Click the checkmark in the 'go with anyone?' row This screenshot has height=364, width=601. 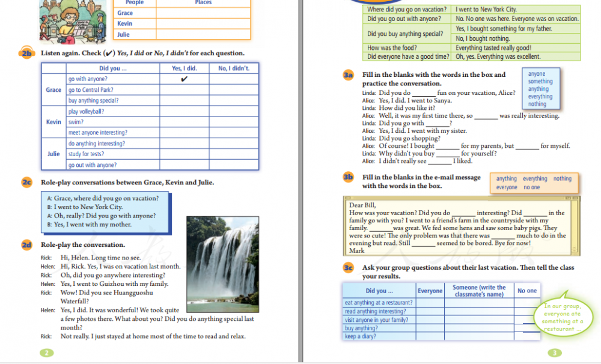[x=184, y=79]
